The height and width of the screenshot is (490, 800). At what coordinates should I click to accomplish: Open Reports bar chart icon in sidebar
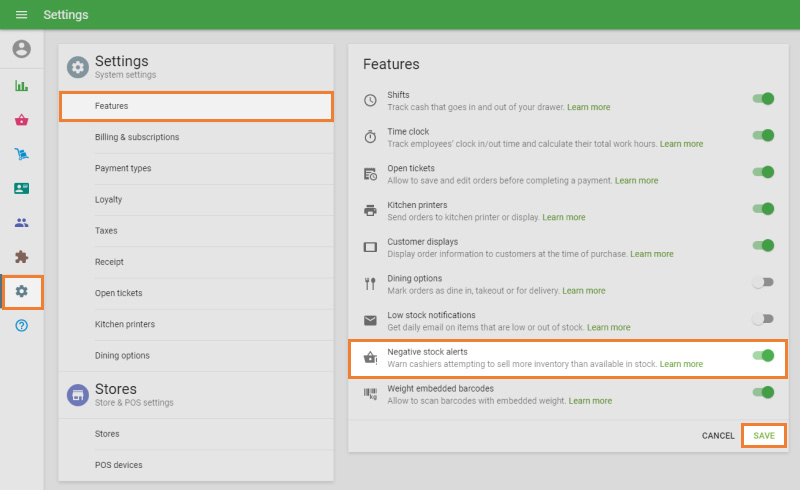coord(21,86)
